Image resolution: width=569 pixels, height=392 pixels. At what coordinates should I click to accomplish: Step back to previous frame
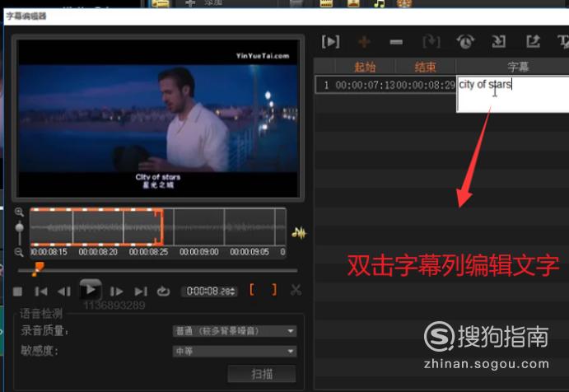coord(64,292)
